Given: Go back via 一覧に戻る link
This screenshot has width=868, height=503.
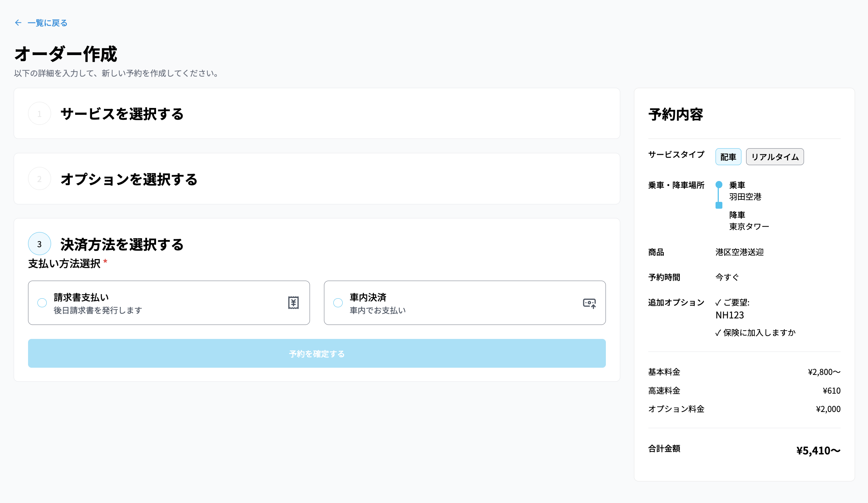Looking at the screenshot, I should click(x=47, y=23).
